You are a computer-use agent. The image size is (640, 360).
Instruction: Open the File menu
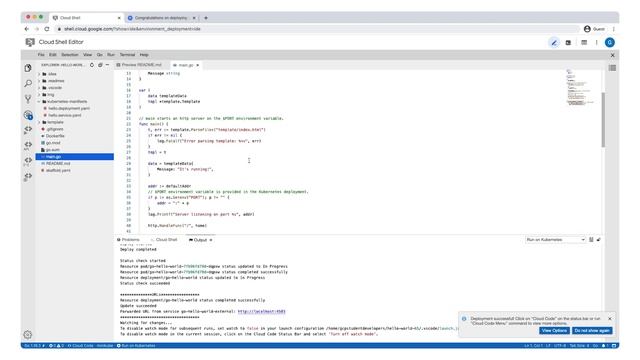(41, 55)
